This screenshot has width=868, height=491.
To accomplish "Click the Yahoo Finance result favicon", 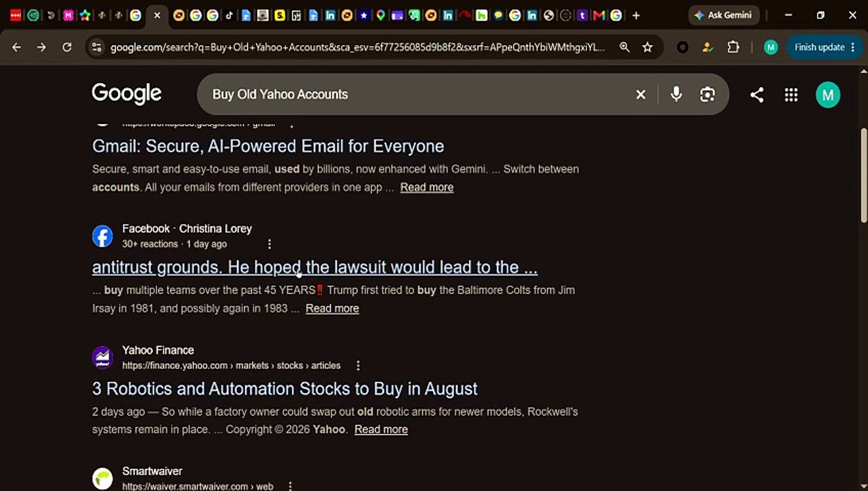I will (102, 357).
